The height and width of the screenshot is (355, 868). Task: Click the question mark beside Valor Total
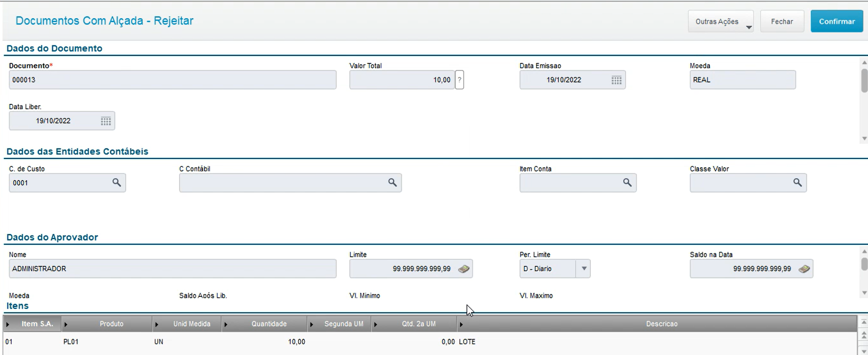pyautogui.click(x=459, y=80)
